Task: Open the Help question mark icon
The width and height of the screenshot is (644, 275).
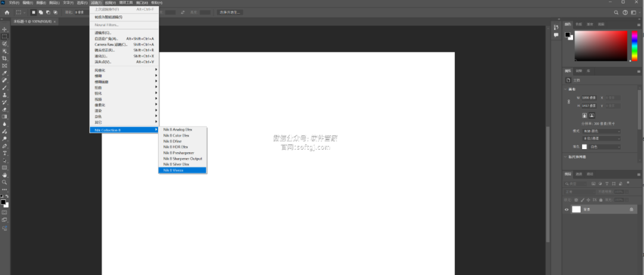Action: [626, 13]
